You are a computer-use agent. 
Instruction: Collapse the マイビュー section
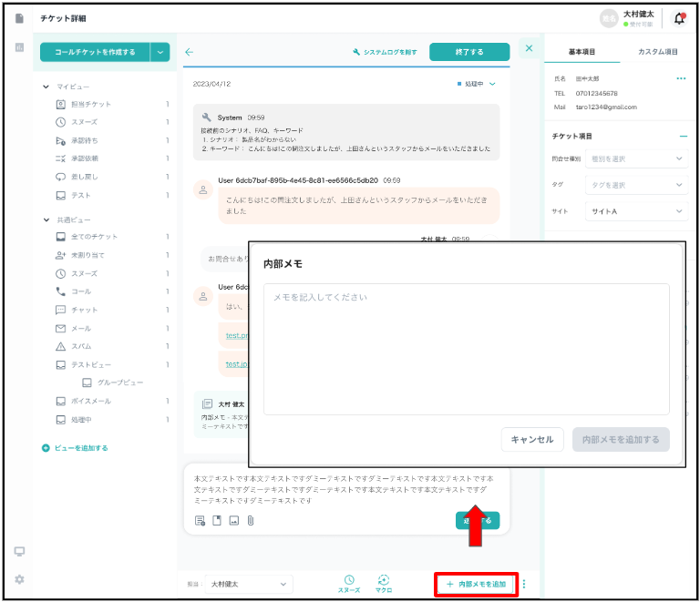(x=46, y=87)
